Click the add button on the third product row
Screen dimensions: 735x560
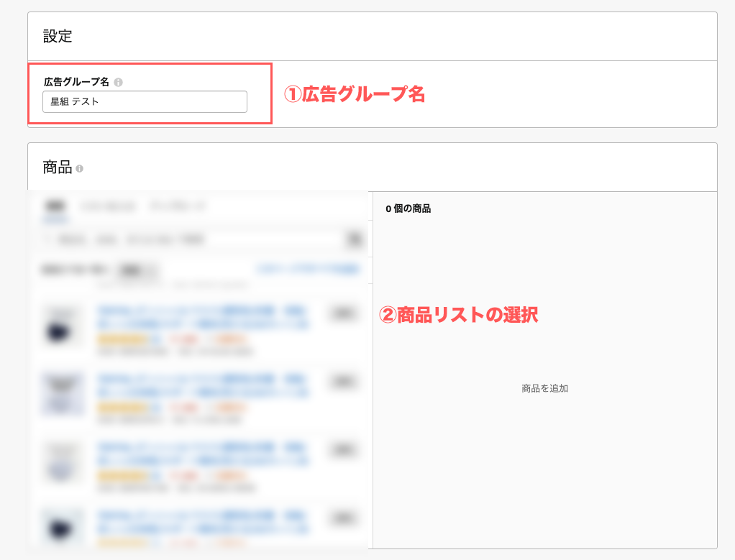[343, 449]
